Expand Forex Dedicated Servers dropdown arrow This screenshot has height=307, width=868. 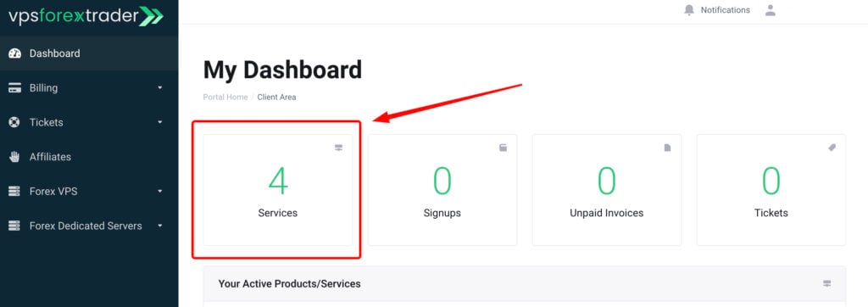tap(160, 226)
